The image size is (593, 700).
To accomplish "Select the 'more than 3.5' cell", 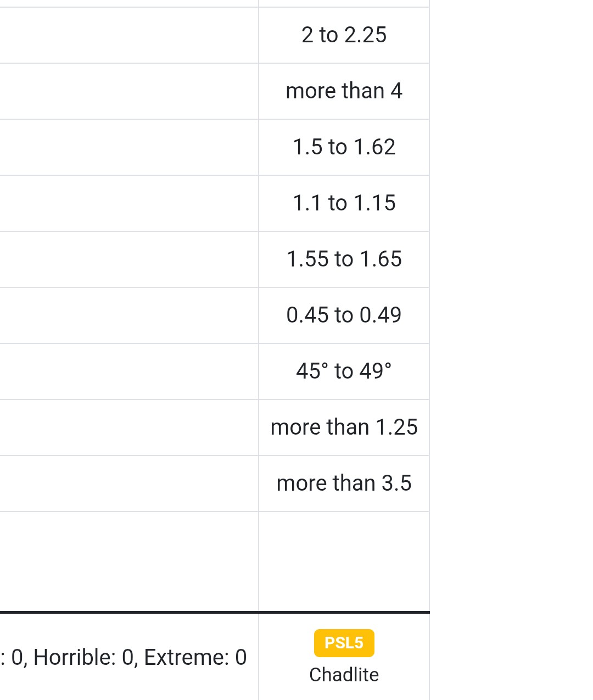I will tap(344, 484).
